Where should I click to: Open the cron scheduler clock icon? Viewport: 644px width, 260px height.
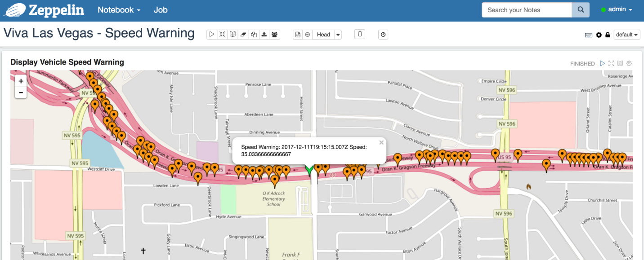tap(383, 34)
